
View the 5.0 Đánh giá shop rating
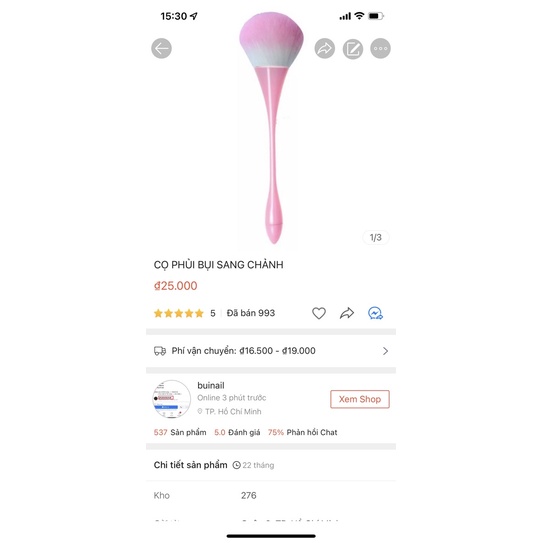(x=237, y=432)
